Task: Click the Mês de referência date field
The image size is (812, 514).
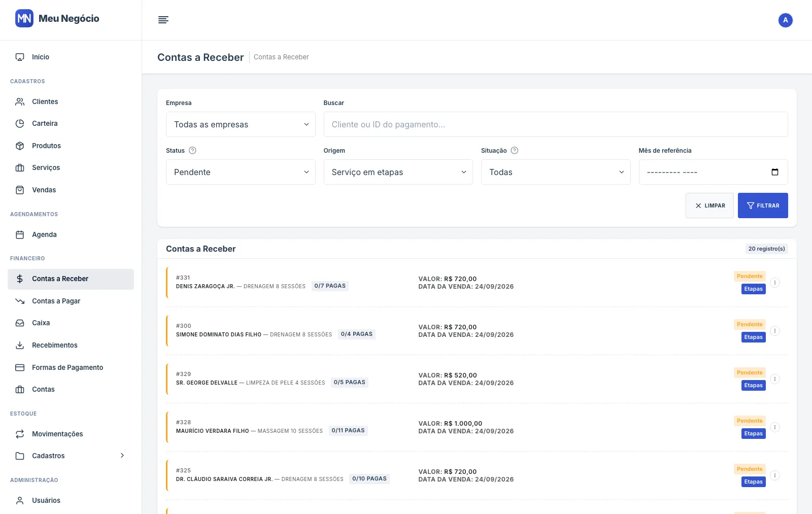Action: pos(713,172)
